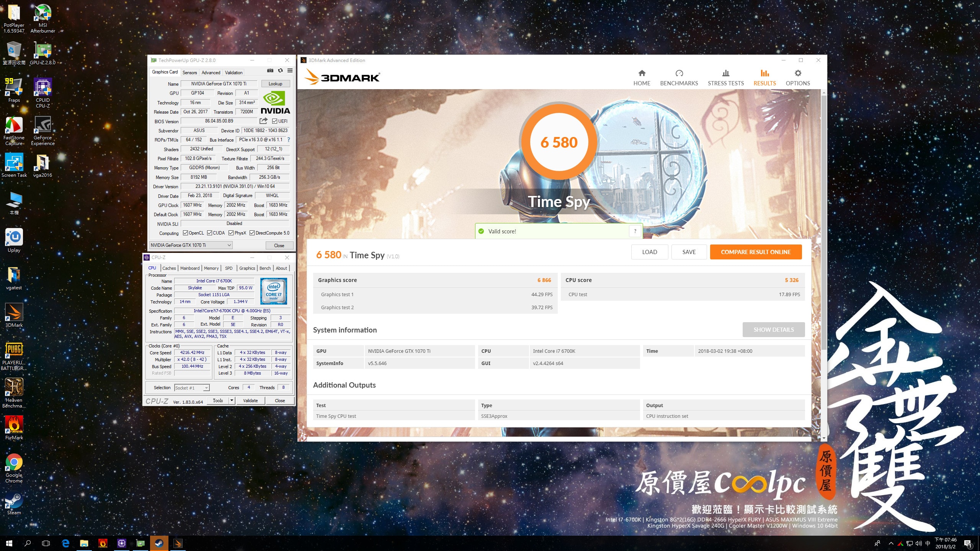Switch to the GPU-Z Validation tab
Screen dimensions: 980x551
pos(234,72)
